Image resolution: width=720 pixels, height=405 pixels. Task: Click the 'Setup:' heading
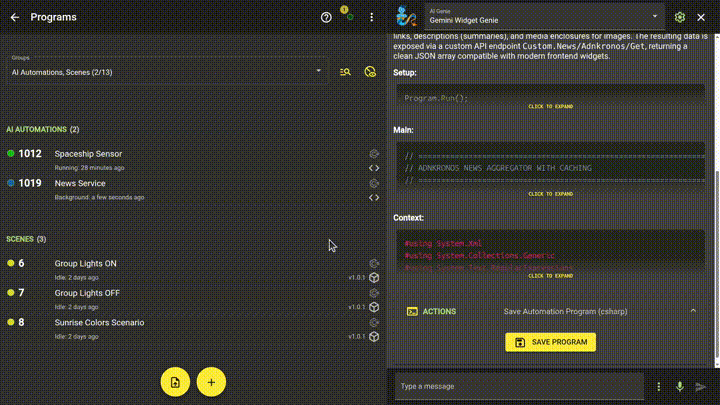[x=405, y=73]
